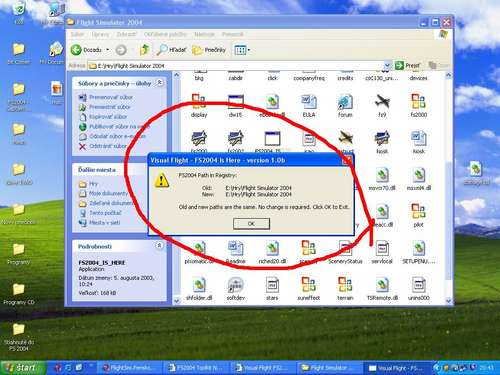
Task: Click the Start button on taskbar
Action: tap(22, 368)
